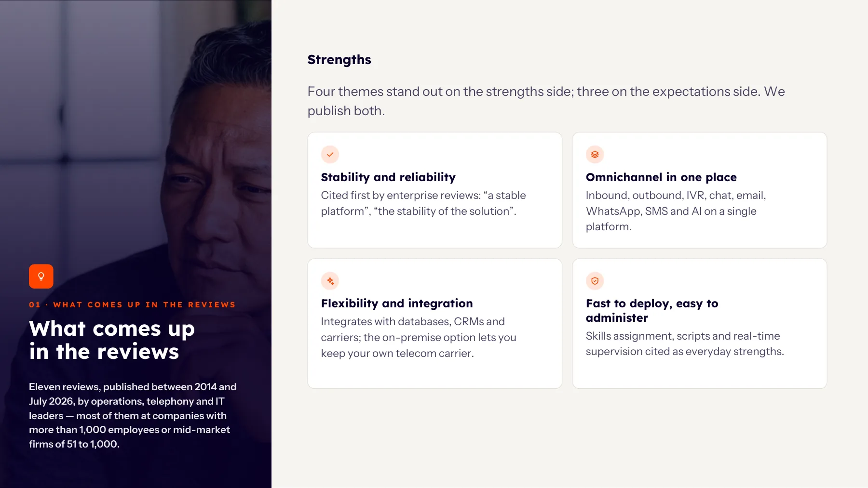Click the Integrates with databases description text
868x488 pixels.
(x=419, y=337)
